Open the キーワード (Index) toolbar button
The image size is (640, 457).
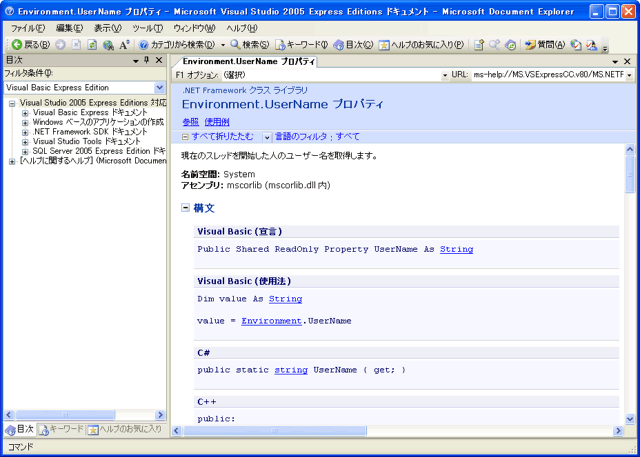(301, 44)
